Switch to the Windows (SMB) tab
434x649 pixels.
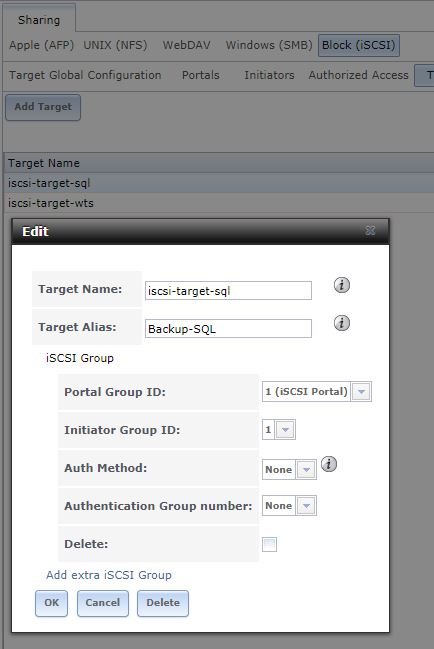tap(269, 45)
